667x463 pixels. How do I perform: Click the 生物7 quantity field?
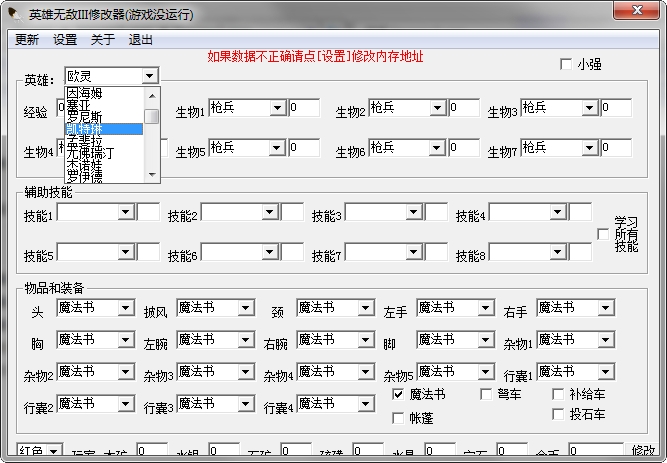(x=616, y=148)
